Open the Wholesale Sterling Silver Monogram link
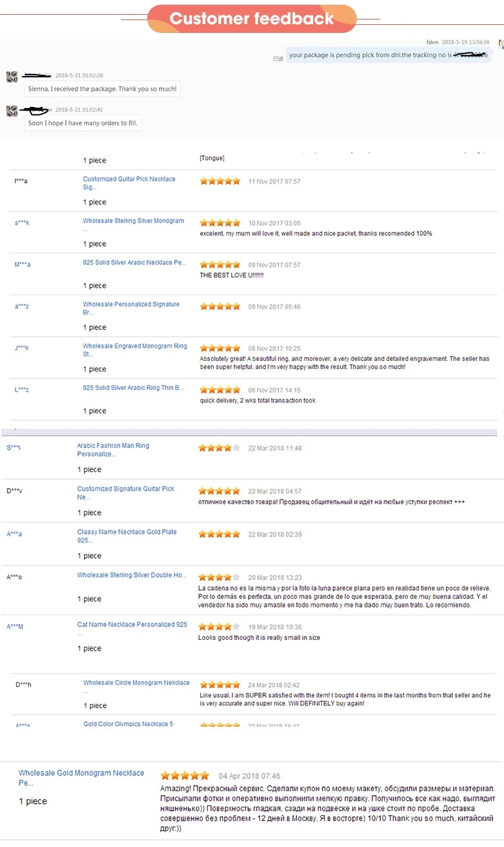This screenshot has height=847, width=504. point(133,221)
